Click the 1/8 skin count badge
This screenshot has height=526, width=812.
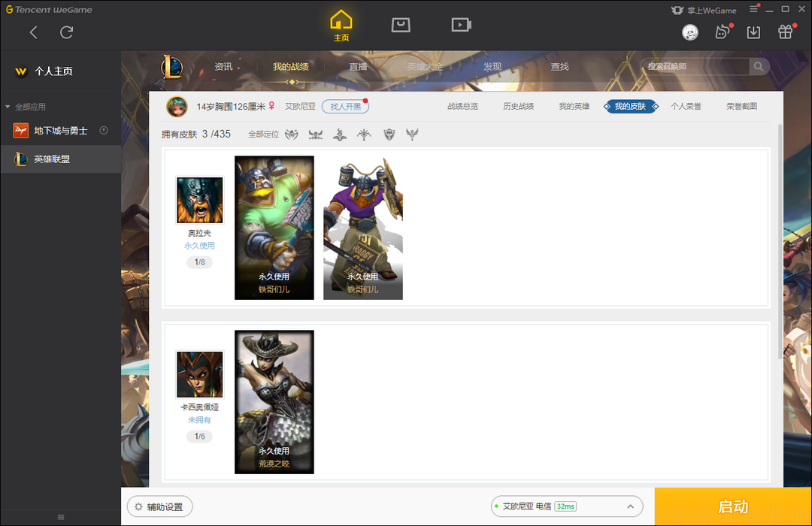point(199,262)
